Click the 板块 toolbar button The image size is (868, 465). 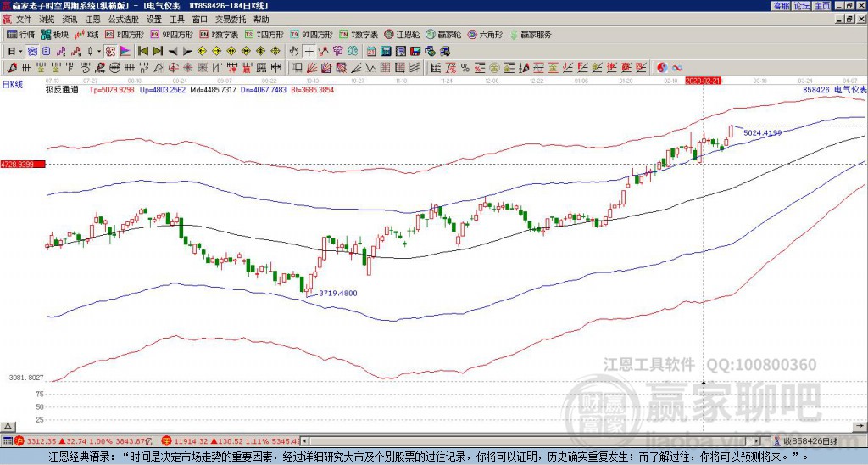tap(54, 34)
